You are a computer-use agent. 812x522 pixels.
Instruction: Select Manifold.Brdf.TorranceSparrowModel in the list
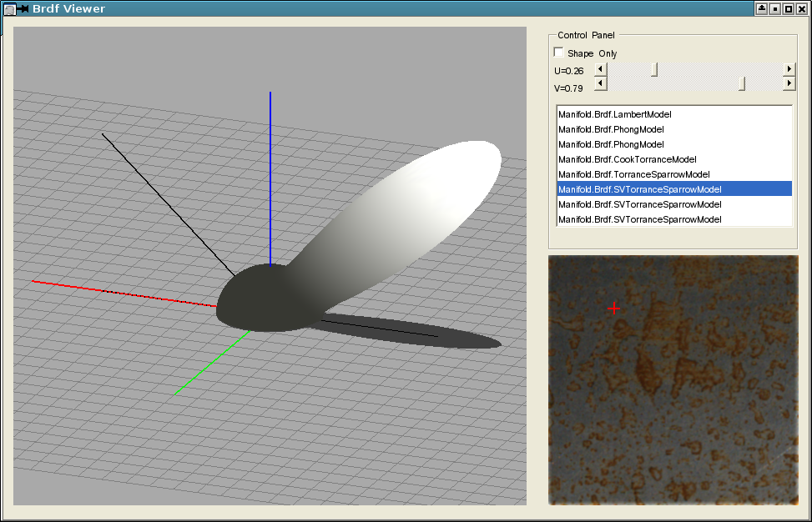click(x=674, y=174)
